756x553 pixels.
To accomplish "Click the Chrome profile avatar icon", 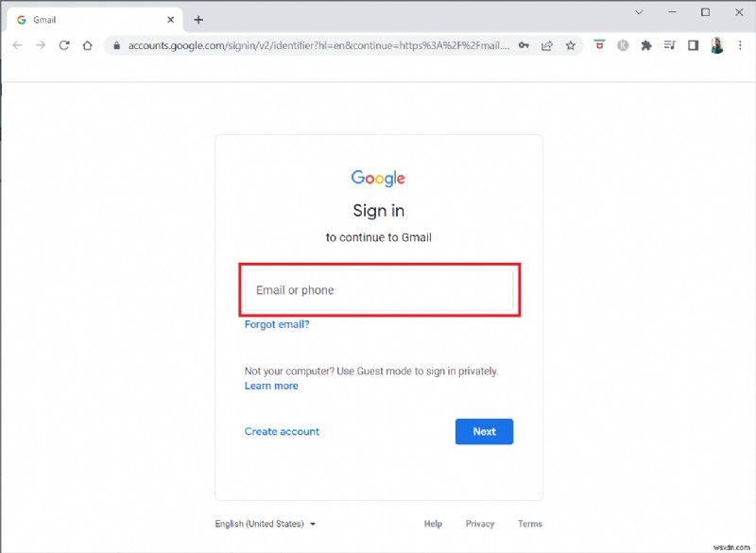I will (x=716, y=44).
